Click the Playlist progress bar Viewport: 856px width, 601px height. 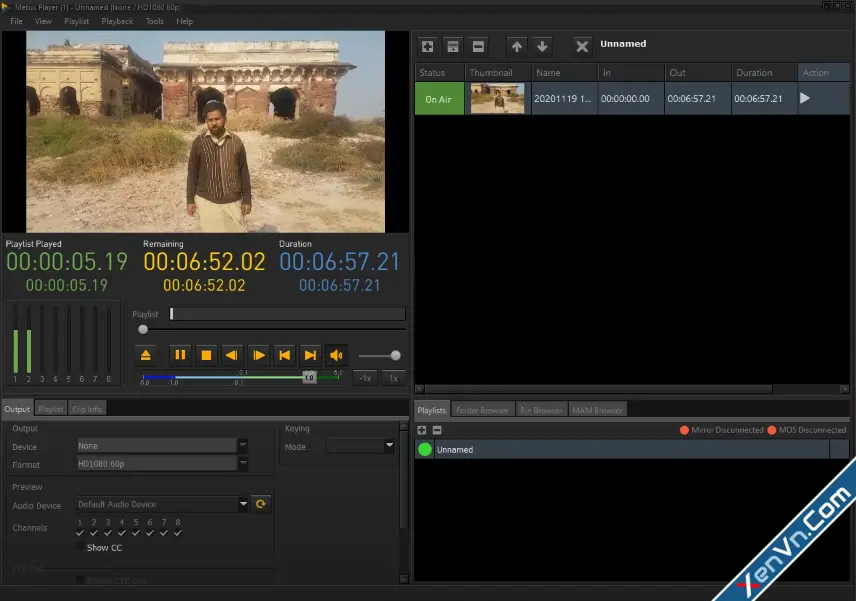pos(287,313)
